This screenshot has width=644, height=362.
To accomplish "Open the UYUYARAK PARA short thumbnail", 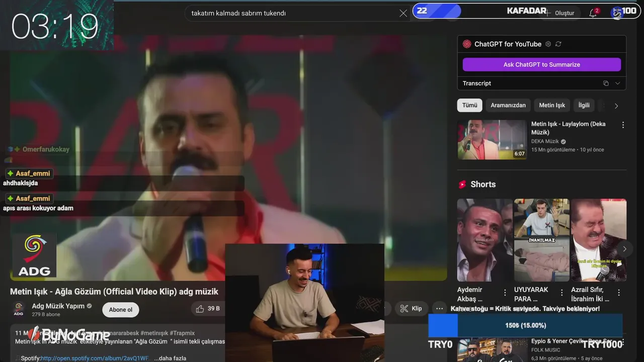I will click(542, 240).
